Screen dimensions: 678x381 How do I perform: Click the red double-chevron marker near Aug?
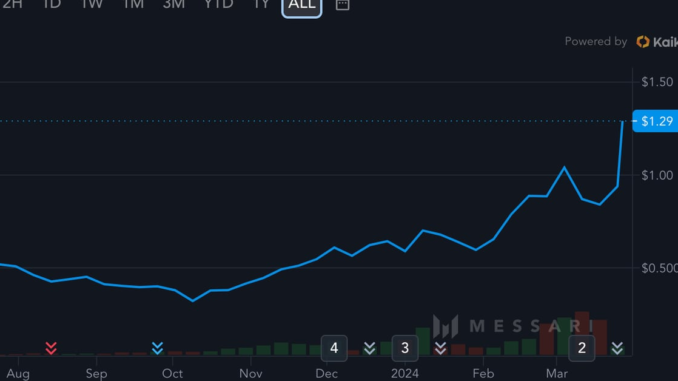51,348
